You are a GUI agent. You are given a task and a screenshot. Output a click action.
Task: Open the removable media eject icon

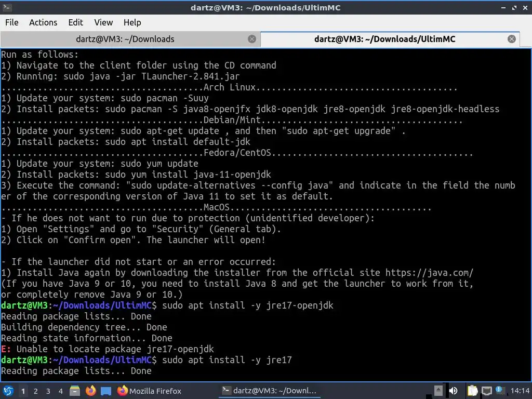pyautogui.click(x=438, y=391)
